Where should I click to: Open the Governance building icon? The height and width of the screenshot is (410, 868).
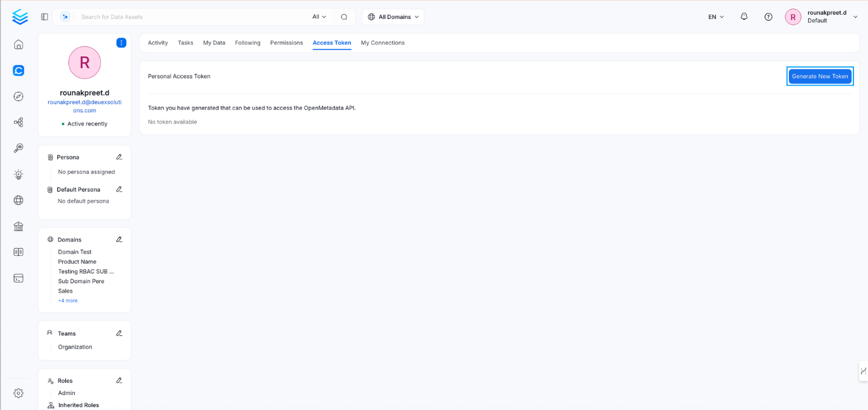19,226
